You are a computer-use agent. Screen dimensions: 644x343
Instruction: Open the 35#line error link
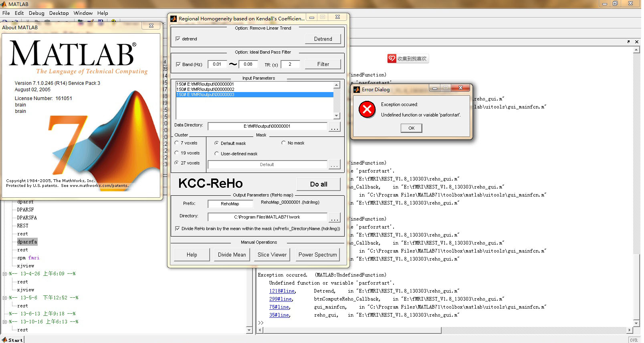279,315
